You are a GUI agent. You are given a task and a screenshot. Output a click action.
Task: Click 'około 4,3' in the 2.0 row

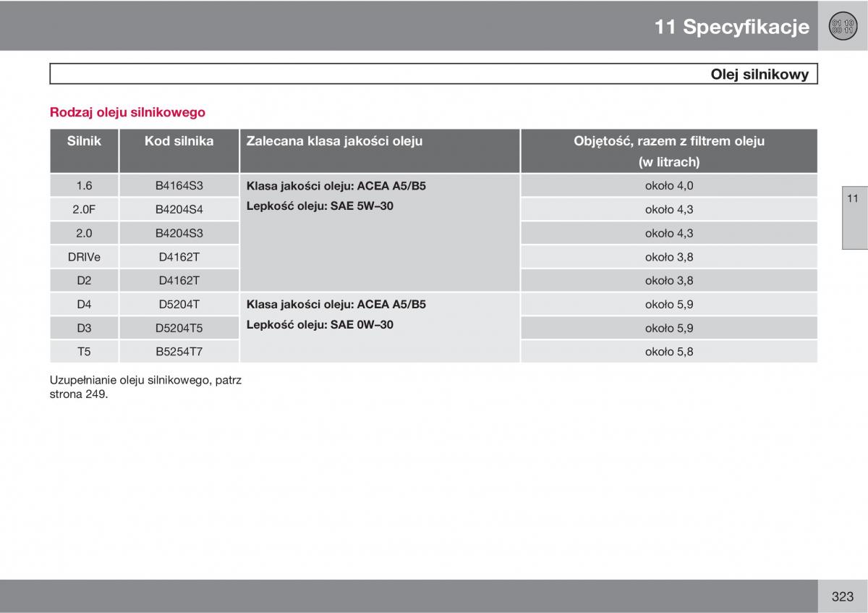(669, 233)
